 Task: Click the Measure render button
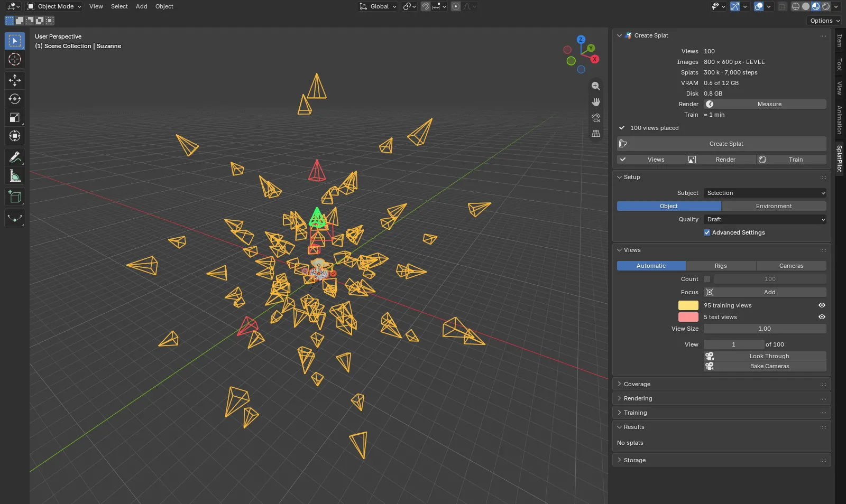(x=765, y=104)
